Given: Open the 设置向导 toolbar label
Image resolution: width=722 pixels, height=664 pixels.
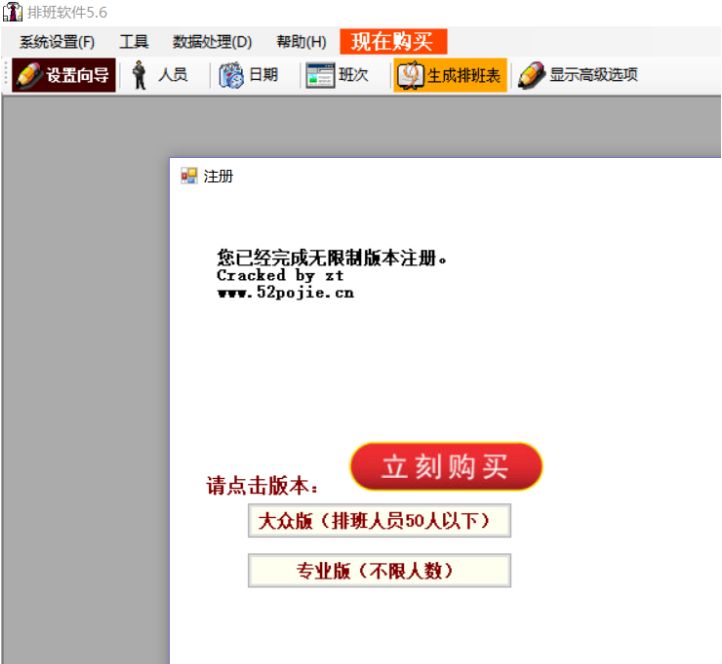Looking at the screenshot, I should 78,75.
